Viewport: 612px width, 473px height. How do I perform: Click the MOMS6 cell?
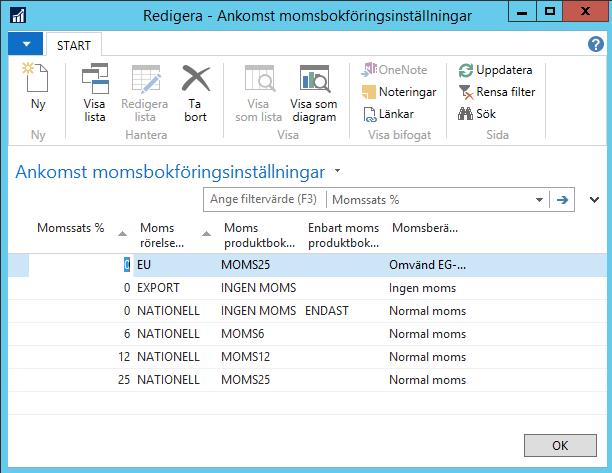click(x=242, y=334)
